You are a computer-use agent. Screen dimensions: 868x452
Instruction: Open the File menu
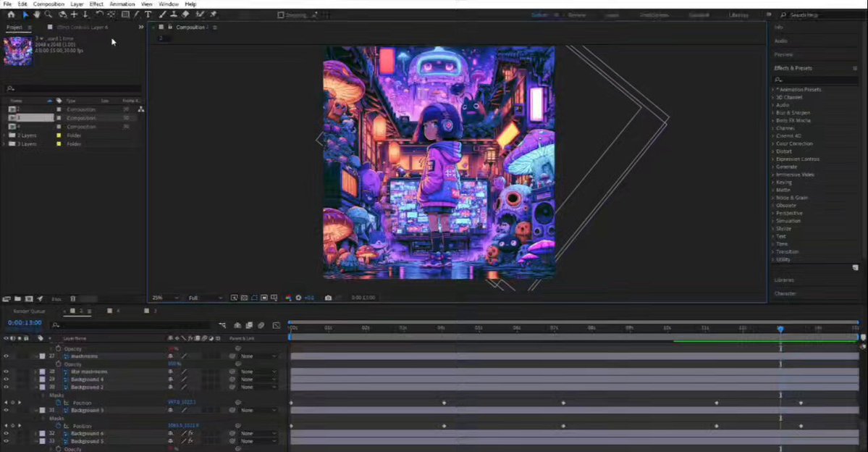pyautogui.click(x=7, y=4)
